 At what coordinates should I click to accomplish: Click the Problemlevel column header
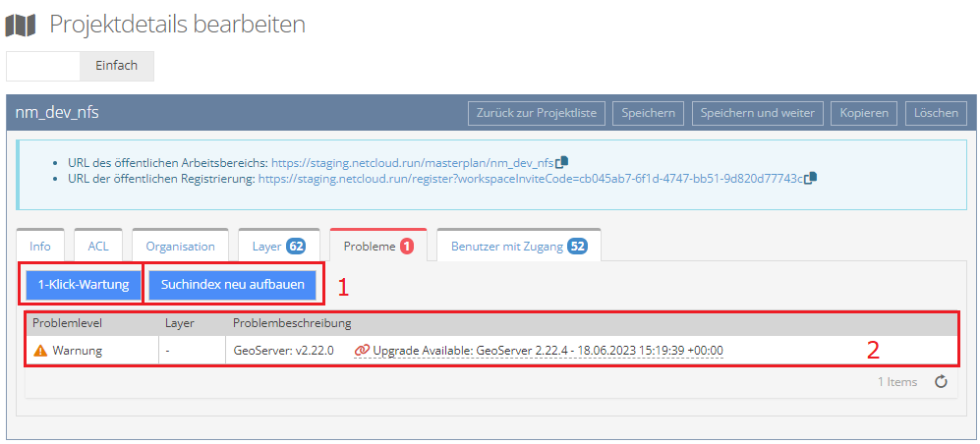click(x=67, y=323)
